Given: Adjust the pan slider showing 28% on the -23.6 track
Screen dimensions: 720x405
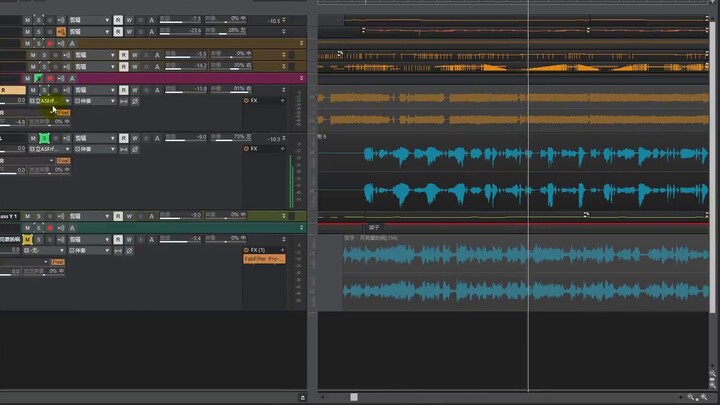Looking at the screenshot, I should 226,33.
